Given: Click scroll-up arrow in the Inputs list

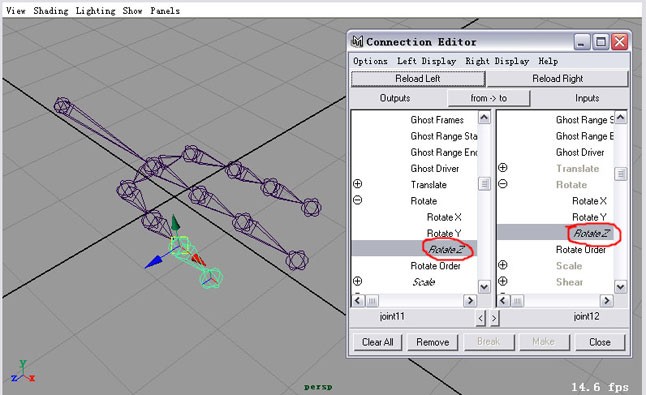Looking at the screenshot, I should coord(620,117).
